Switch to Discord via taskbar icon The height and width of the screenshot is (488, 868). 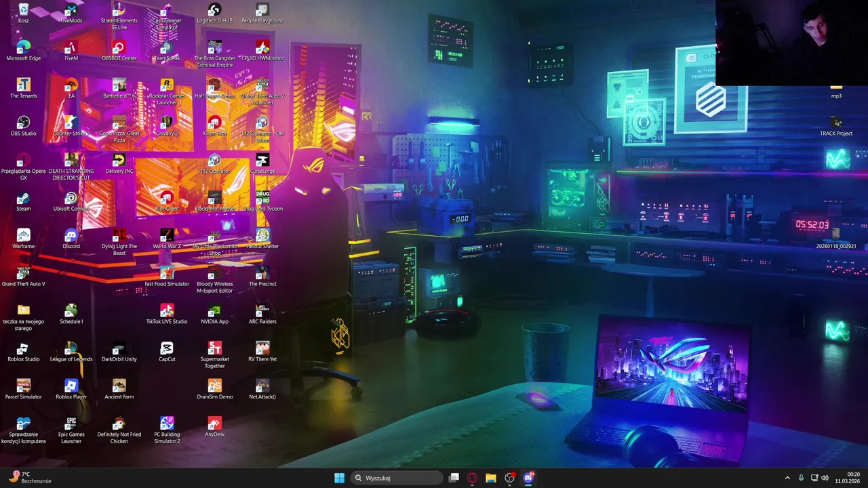(x=528, y=478)
